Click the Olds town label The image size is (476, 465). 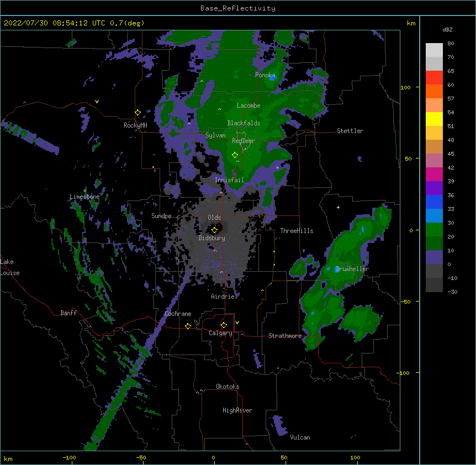214,218
